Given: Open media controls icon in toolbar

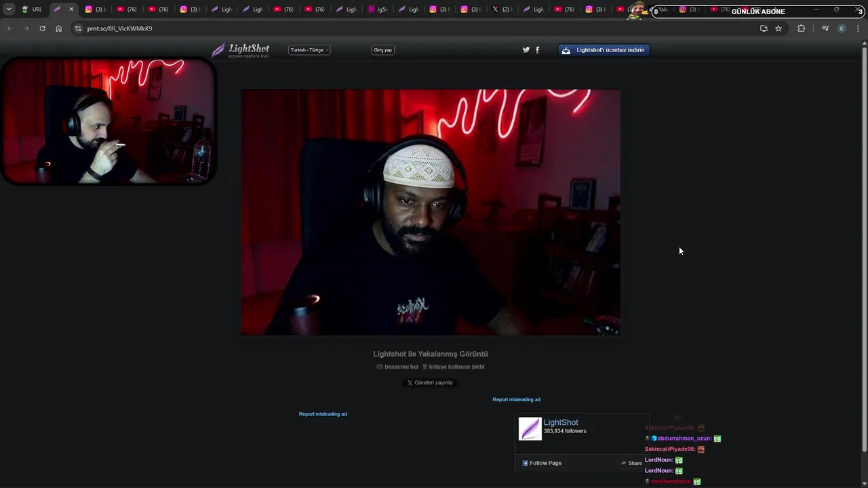Looking at the screenshot, I should 825,28.
